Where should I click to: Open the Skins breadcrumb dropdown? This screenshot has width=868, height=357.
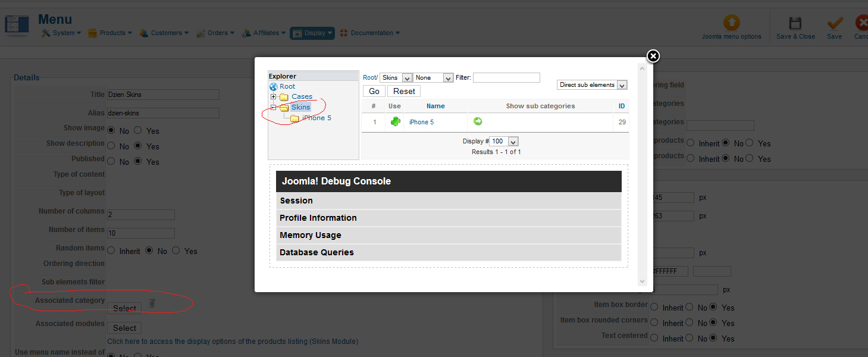point(396,78)
